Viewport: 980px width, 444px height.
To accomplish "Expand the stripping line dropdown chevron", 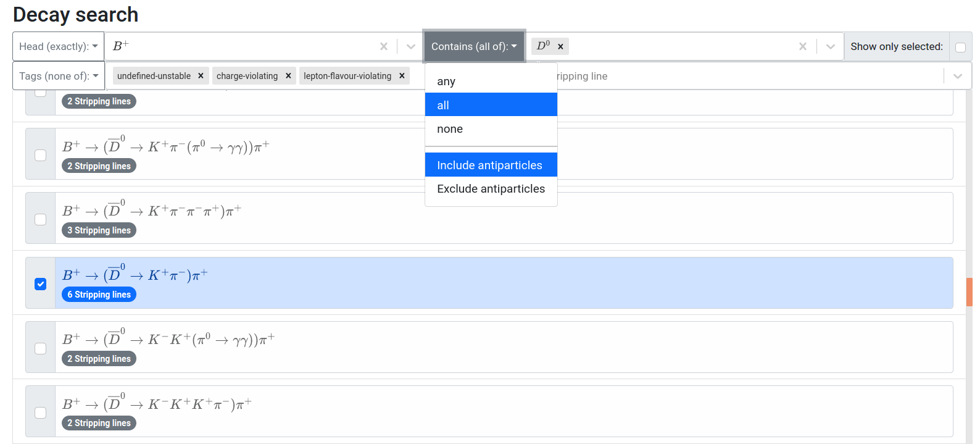I will pyautogui.click(x=957, y=76).
